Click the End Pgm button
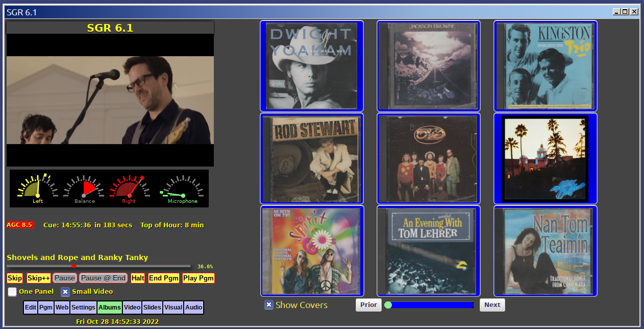The width and height of the screenshot is (644, 329). (163, 278)
